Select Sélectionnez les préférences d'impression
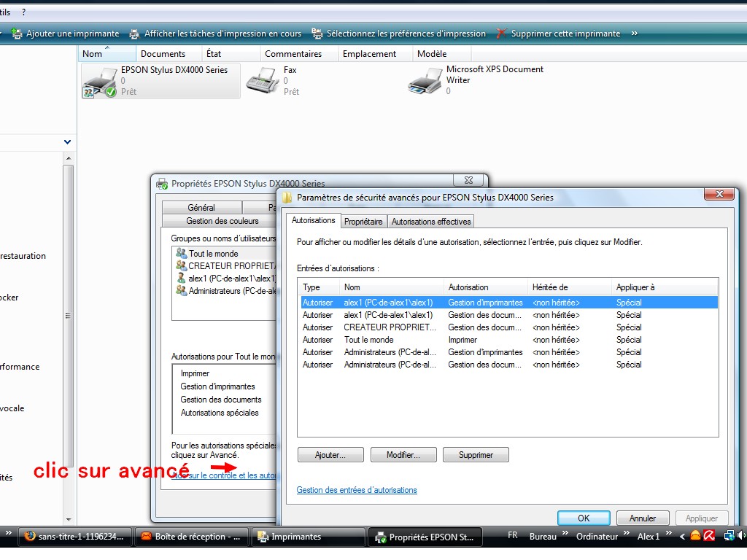 pyautogui.click(x=399, y=34)
